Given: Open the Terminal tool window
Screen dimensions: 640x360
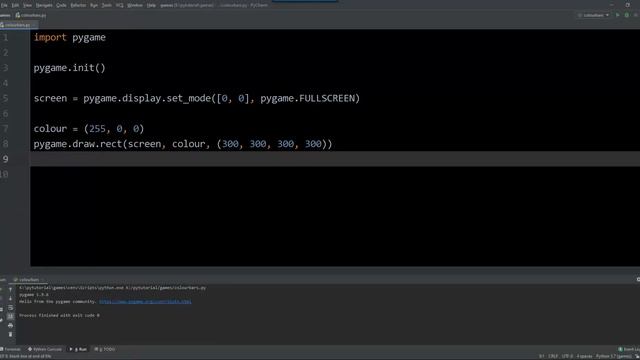Looking at the screenshot, I should tap(11, 349).
